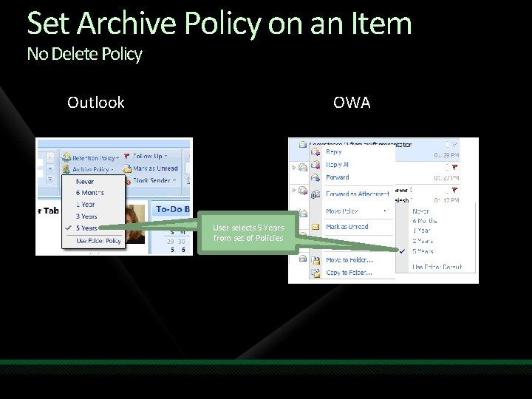Choose Use Folder Policy in Outlook menu

pos(98,241)
